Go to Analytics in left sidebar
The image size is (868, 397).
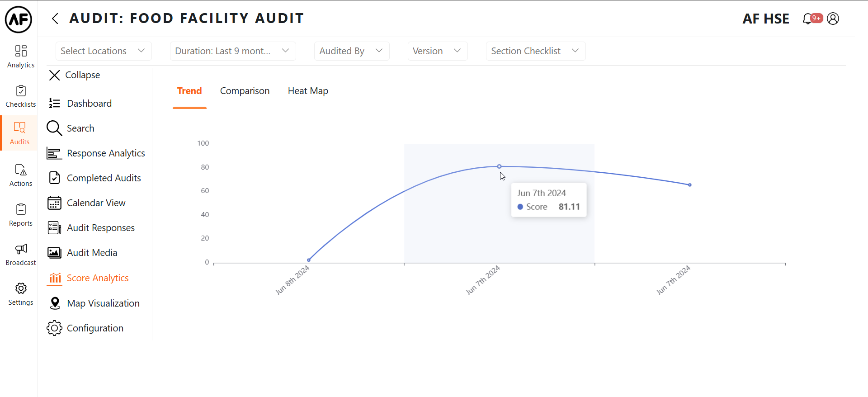coord(21,56)
